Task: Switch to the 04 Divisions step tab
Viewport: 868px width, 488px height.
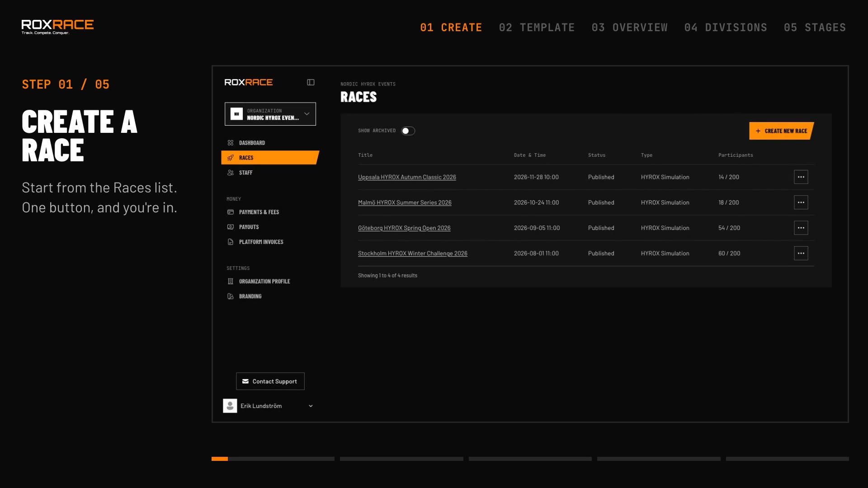Action: [726, 28]
